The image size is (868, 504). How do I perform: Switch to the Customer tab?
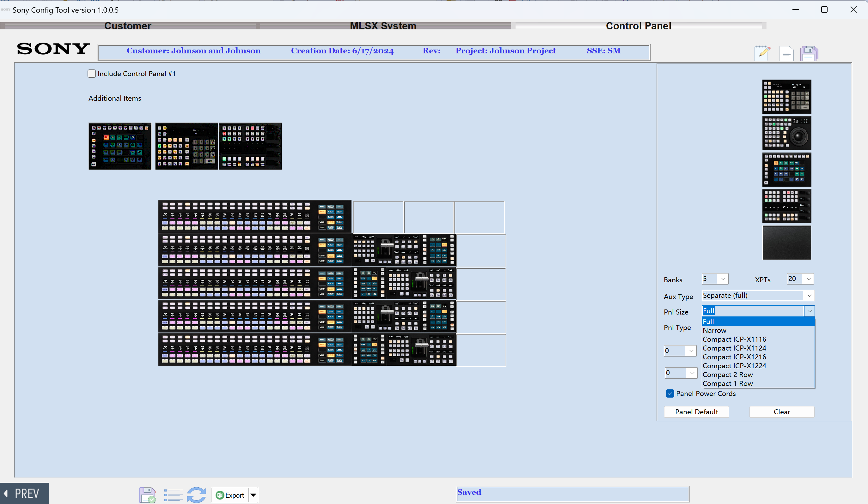[128, 26]
